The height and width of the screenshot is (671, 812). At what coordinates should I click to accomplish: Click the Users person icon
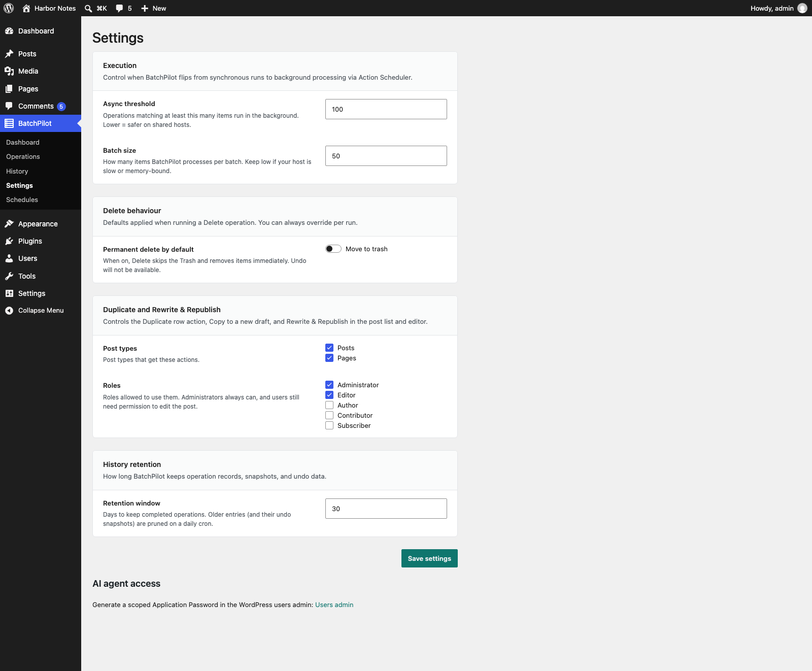[x=9, y=258]
